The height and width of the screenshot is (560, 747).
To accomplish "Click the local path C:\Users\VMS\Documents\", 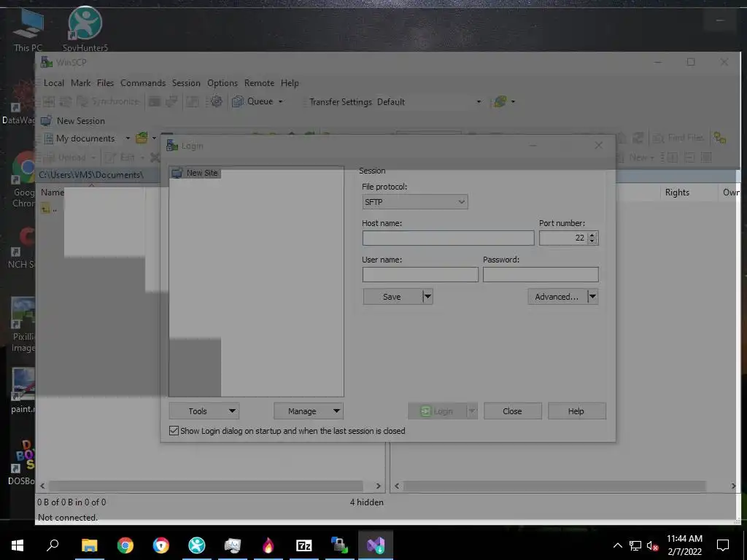I will (91, 175).
